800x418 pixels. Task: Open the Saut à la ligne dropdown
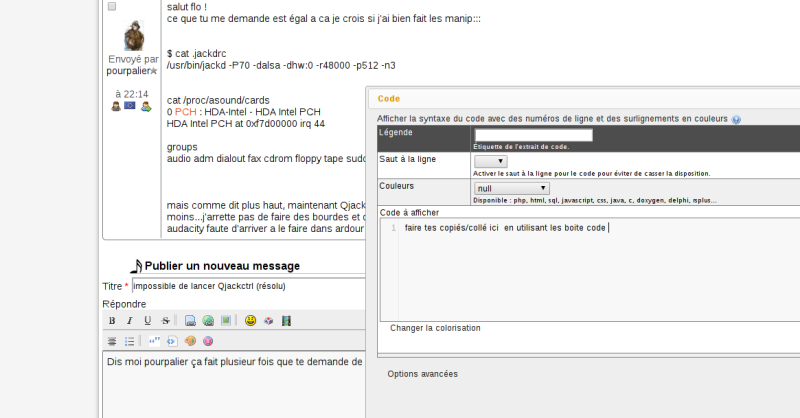[x=490, y=161]
